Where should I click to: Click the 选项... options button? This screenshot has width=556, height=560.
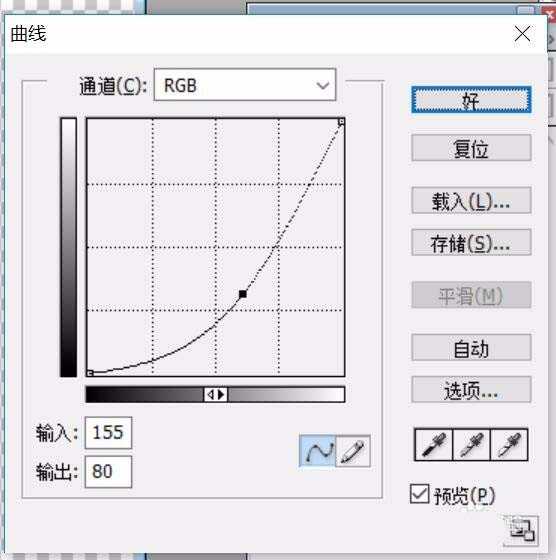click(471, 389)
